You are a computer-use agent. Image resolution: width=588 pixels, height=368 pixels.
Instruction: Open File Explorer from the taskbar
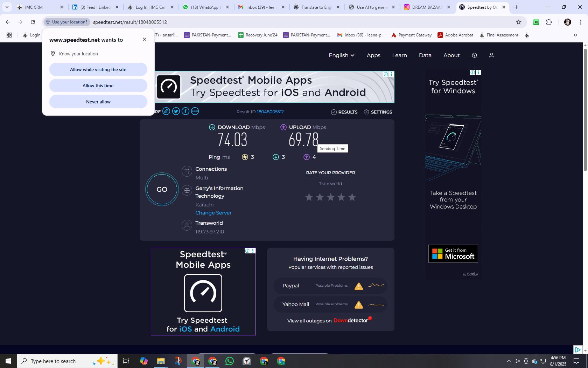161,361
